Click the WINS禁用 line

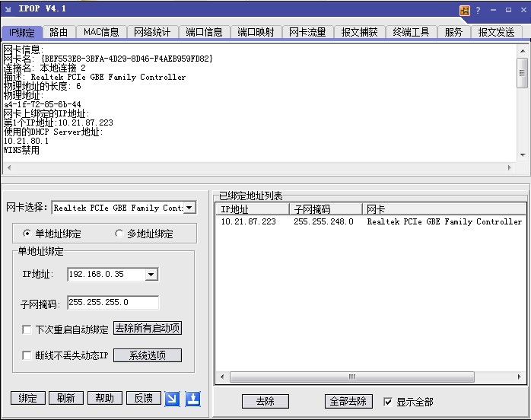(21, 150)
